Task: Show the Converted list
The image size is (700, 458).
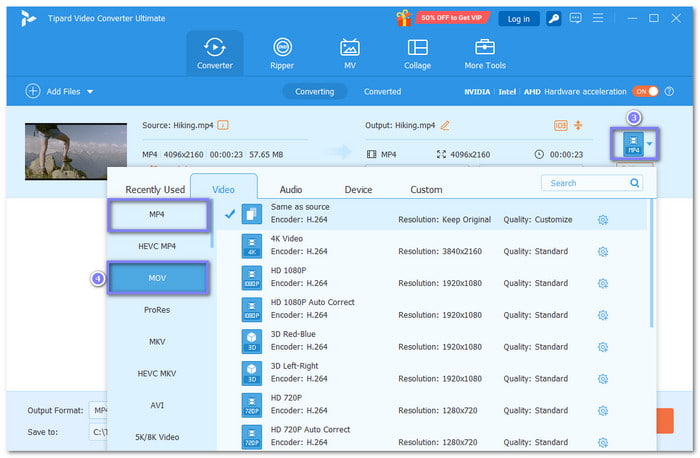Action: [x=382, y=92]
